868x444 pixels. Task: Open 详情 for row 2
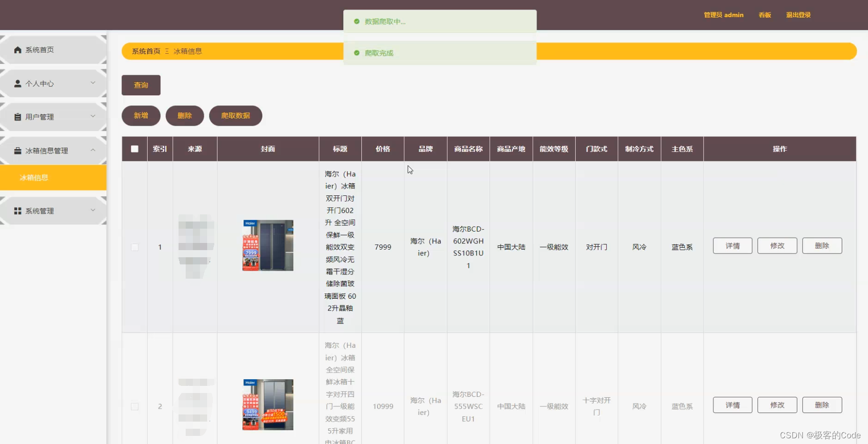733,405
